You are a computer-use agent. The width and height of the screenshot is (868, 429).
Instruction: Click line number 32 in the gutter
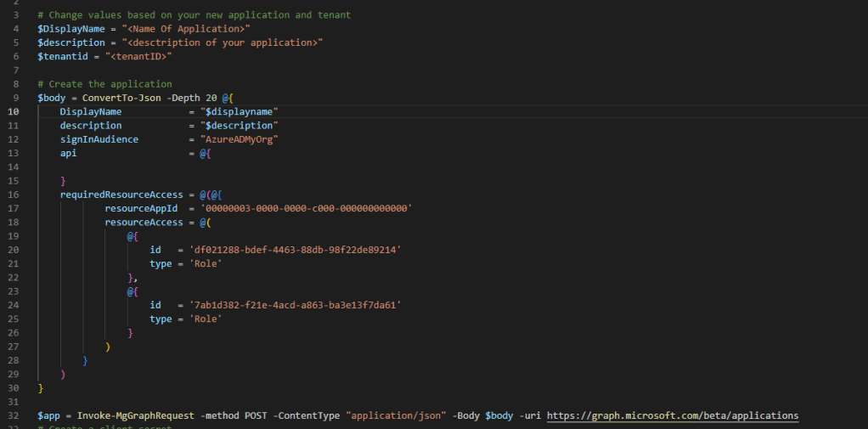(x=14, y=415)
